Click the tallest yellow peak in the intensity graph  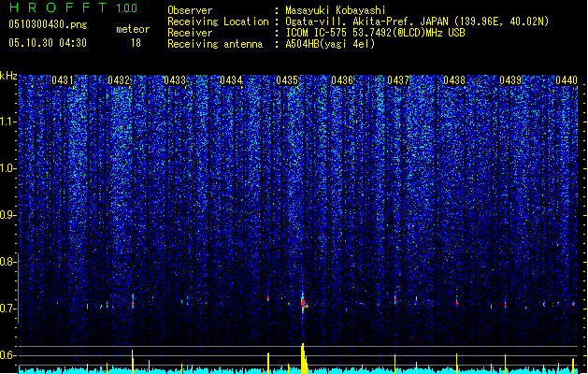(x=304, y=358)
